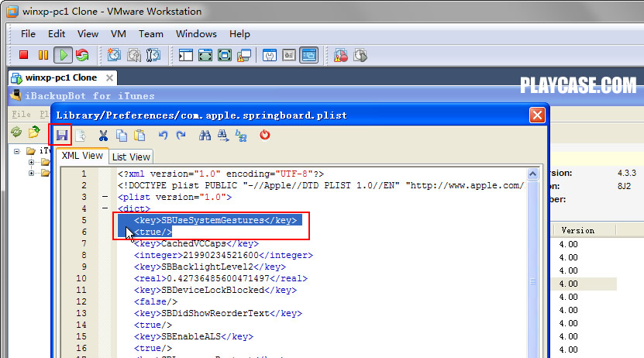Collapse the plist element fold marker on line 3
Image resolution: width=644 pixels, height=358 pixels.
point(105,197)
